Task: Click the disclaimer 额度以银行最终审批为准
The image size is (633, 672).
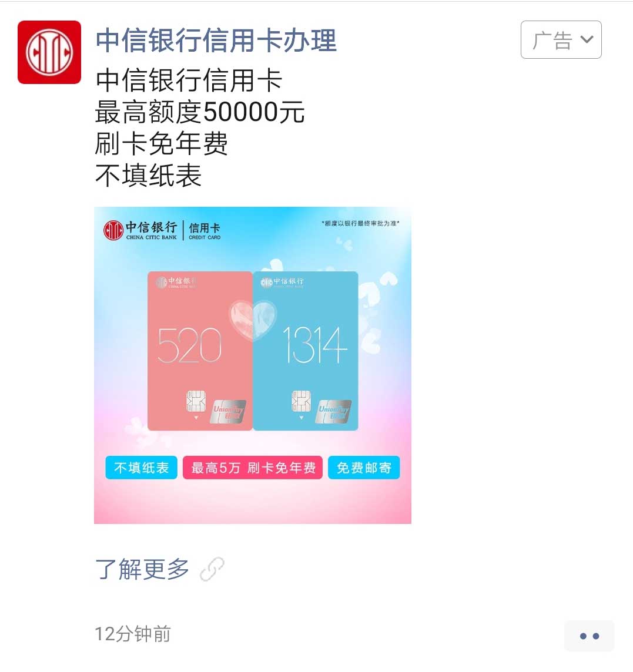Action: tap(360, 223)
